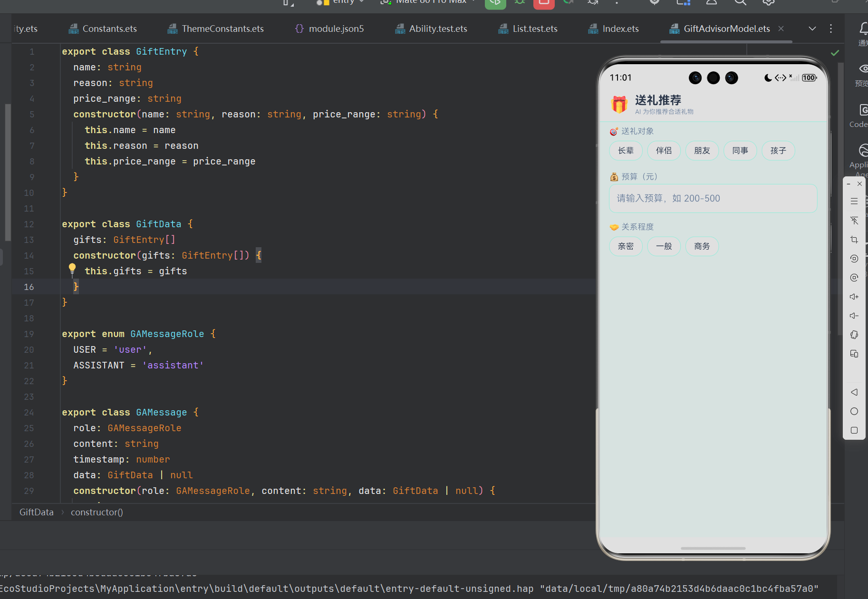Rotate the emulator screen clockwise
This screenshot has width=868, height=599.
click(x=854, y=278)
